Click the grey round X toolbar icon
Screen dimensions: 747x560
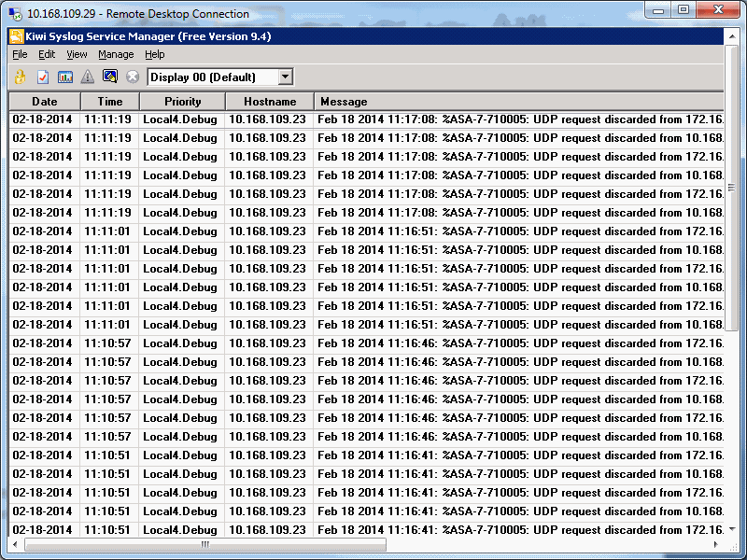point(133,77)
